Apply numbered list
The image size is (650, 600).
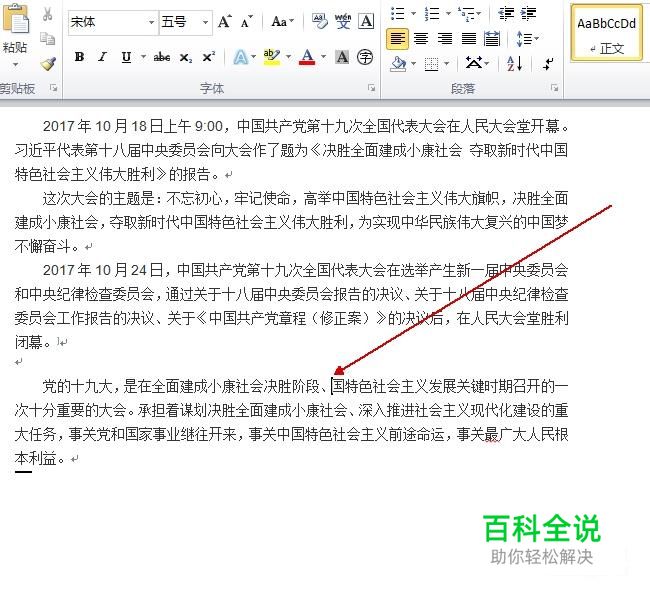click(432, 13)
